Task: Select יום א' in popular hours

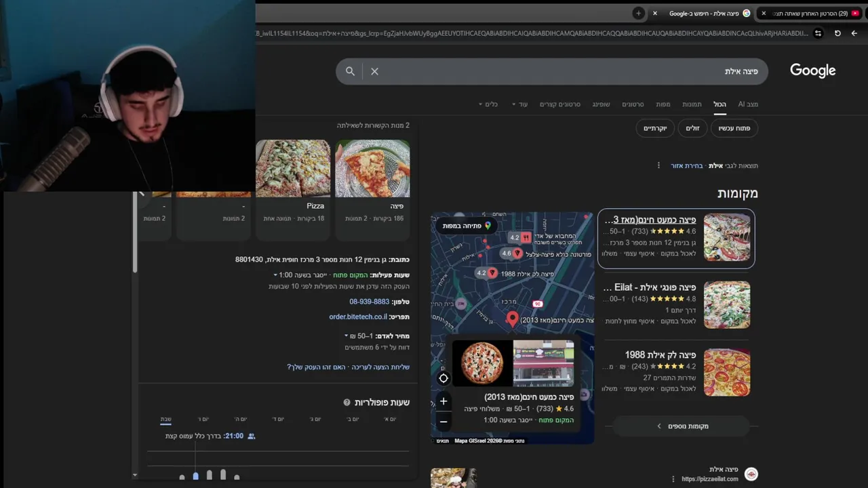Action: [x=391, y=419]
